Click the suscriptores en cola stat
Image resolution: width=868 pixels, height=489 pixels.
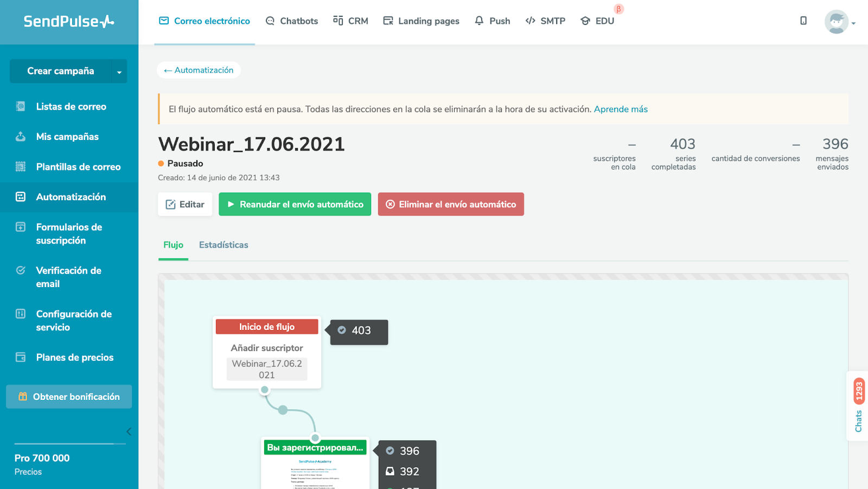tap(614, 155)
